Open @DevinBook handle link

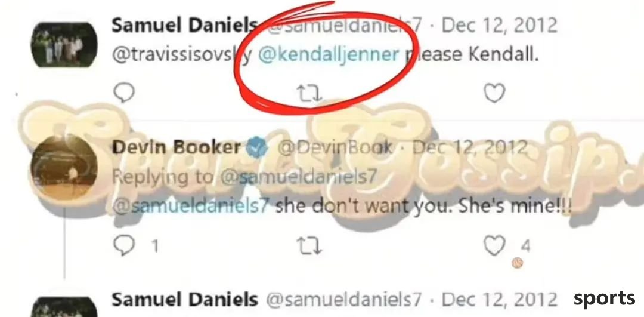(335, 147)
